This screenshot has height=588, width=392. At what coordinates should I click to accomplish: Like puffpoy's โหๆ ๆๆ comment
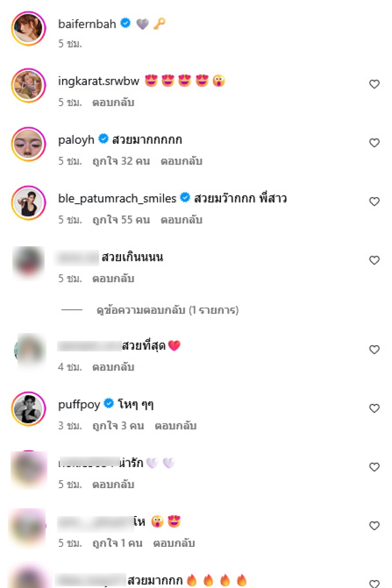click(374, 408)
